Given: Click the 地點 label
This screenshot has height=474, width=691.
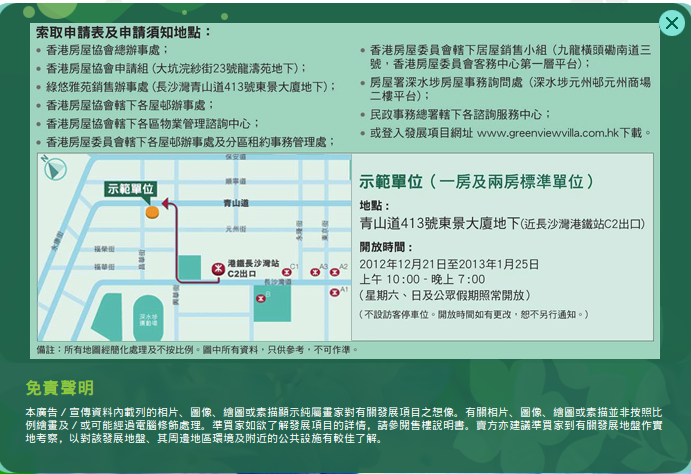Looking at the screenshot, I should coord(375,206).
